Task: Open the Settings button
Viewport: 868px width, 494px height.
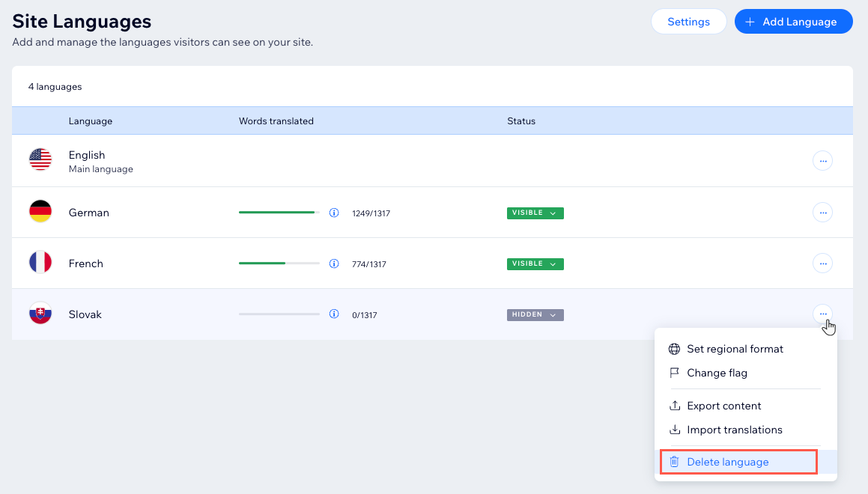Action: pos(688,22)
